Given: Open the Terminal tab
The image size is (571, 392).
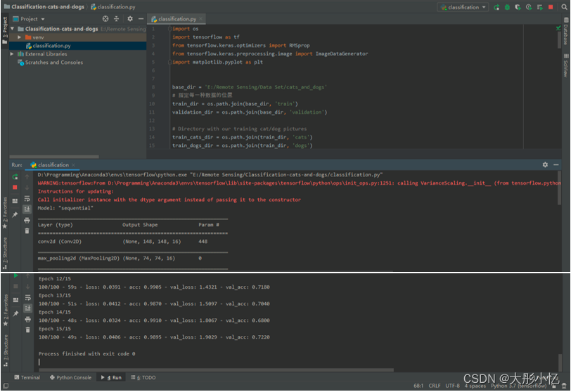Looking at the screenshot, I should pos(27,377).
